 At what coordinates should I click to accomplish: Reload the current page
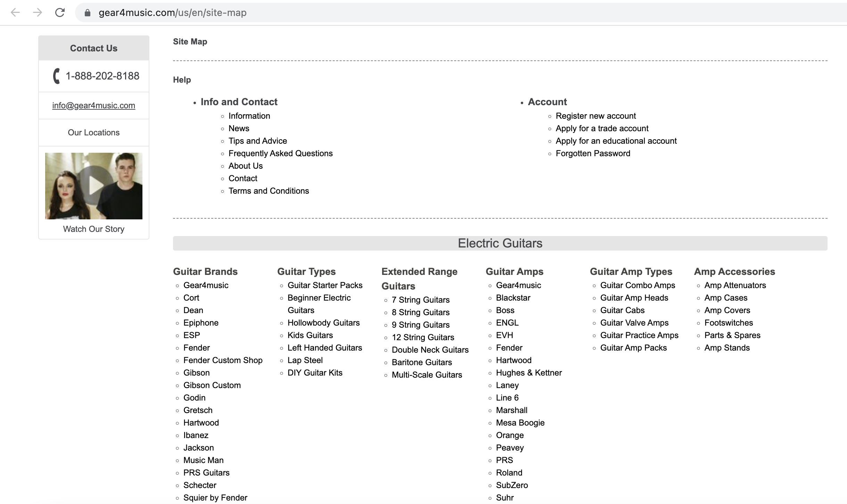point(60,12)
